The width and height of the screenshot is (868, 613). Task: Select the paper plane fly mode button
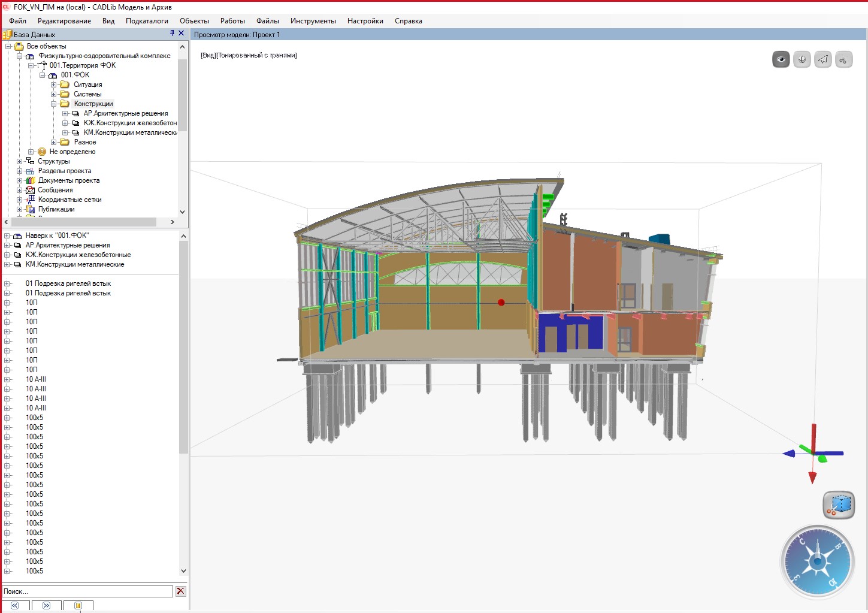823,59
